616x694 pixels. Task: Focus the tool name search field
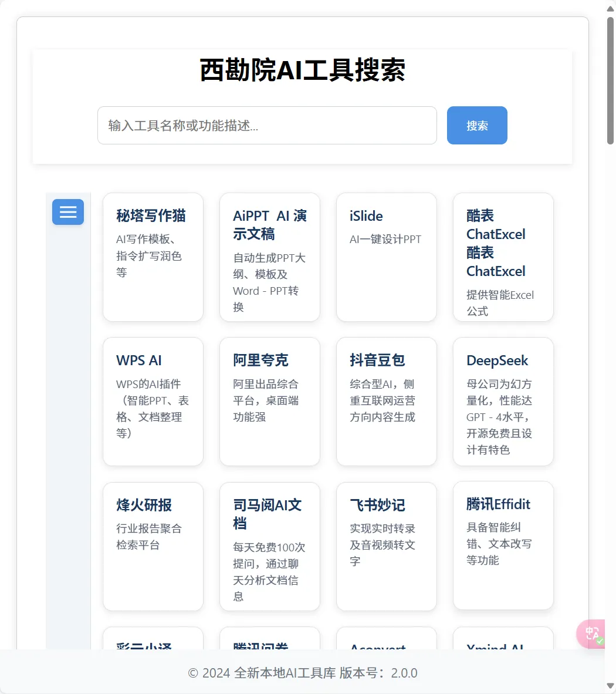(x=267, y=125)
